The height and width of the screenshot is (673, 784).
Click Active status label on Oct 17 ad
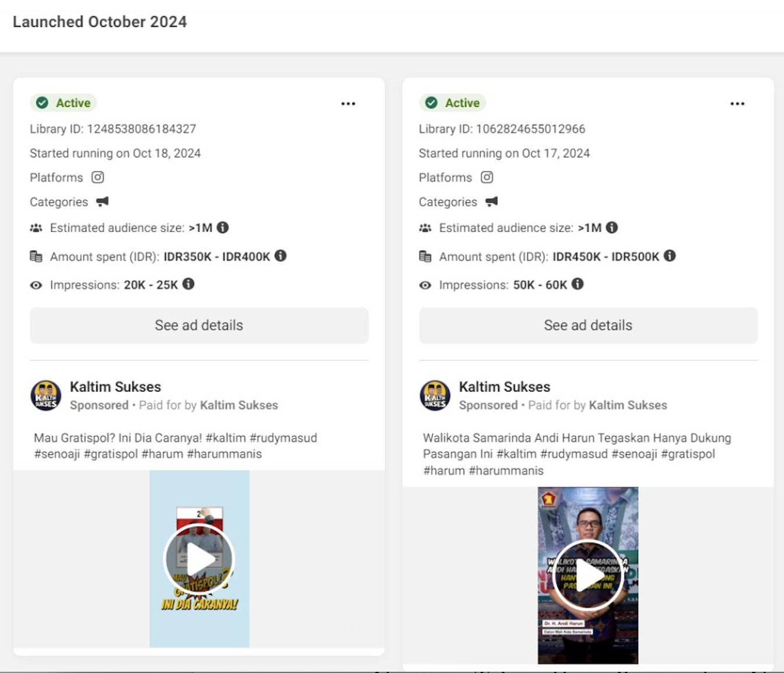[x=463, y=103]
